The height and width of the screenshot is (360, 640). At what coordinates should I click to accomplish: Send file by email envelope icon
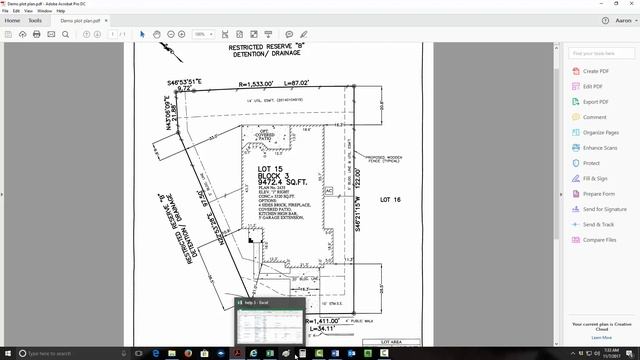tap(51, 35)
